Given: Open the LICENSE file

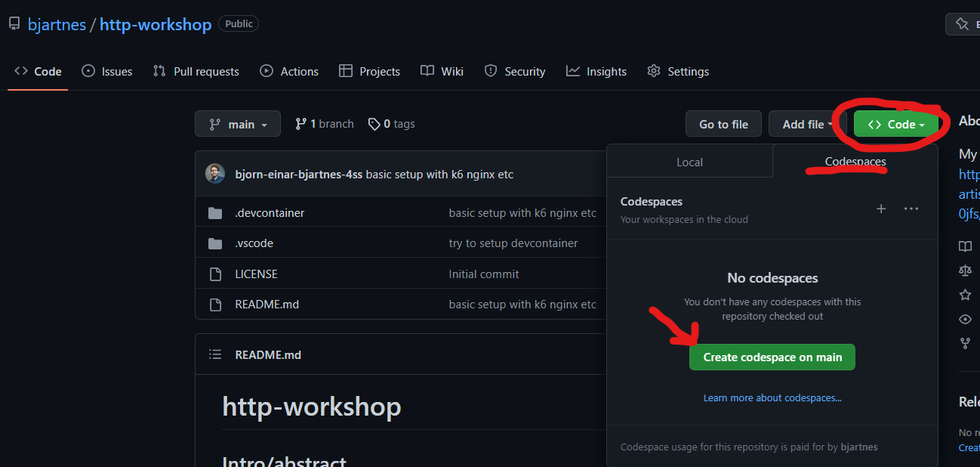Looking at the screenshot, I should 257,274.
